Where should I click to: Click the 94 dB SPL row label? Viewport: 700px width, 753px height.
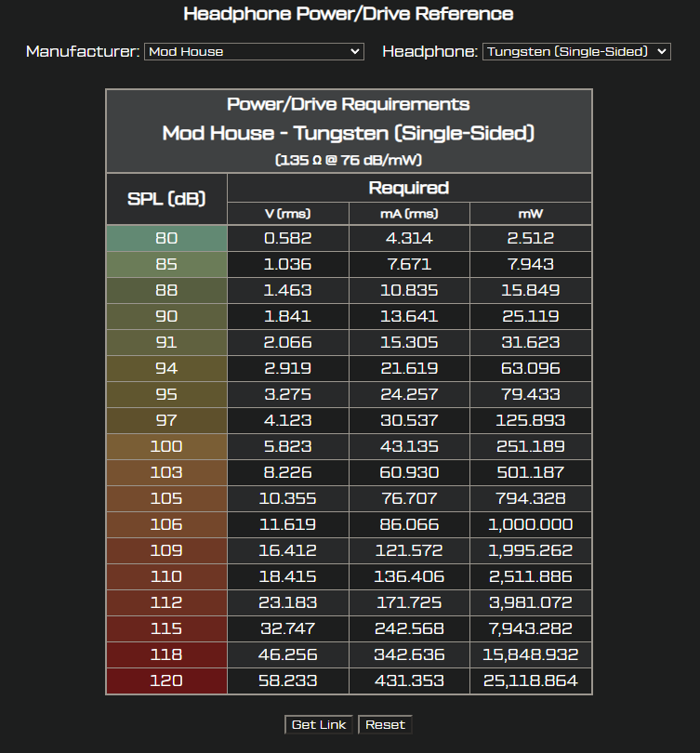166,368
